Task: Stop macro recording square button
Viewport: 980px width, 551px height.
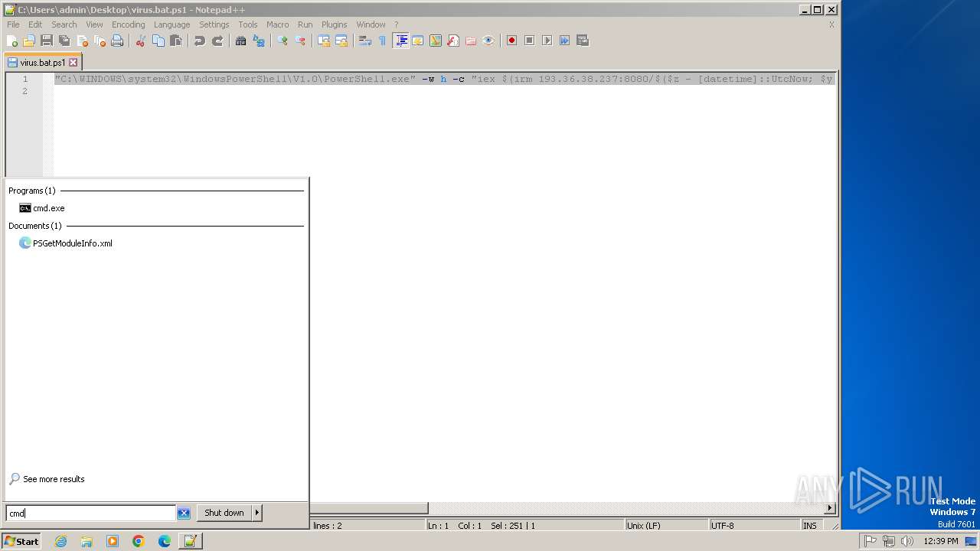Action: coord(530,41)
